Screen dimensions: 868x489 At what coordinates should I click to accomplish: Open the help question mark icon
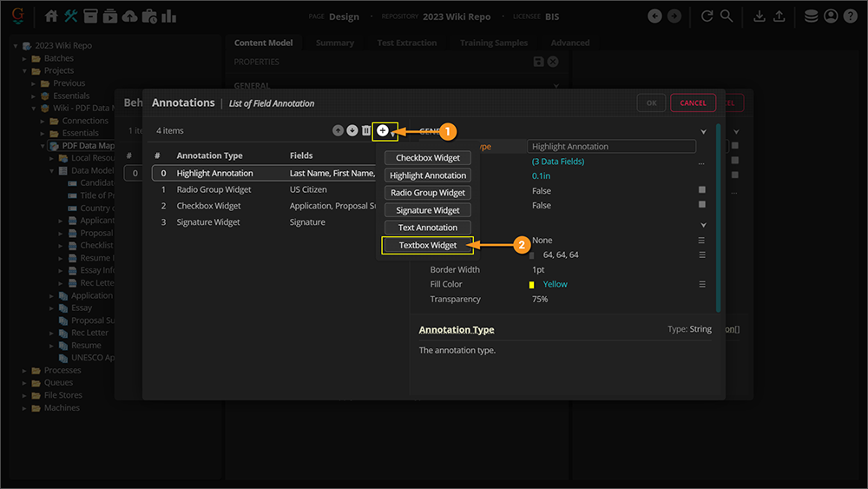coord(851,16)
